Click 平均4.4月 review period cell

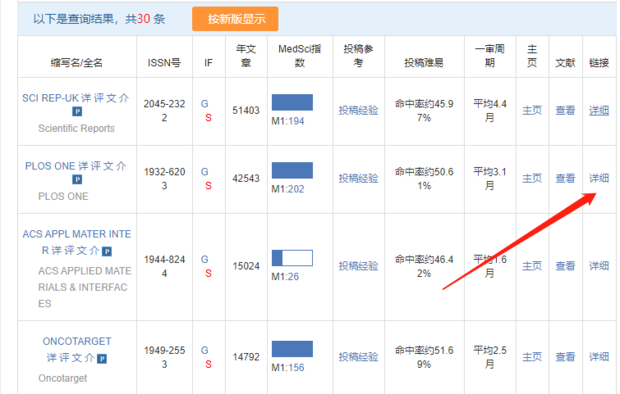490,111
